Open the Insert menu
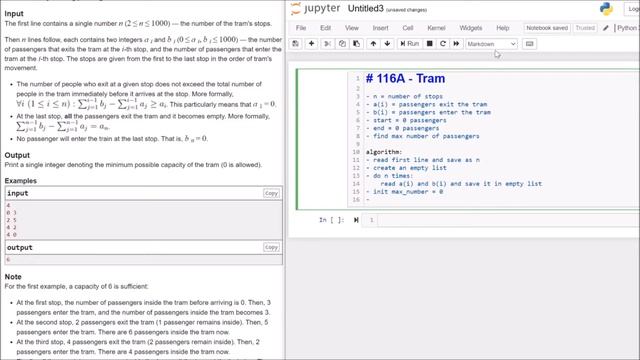This screenshot has height=360, width=640. click(380, 28)
